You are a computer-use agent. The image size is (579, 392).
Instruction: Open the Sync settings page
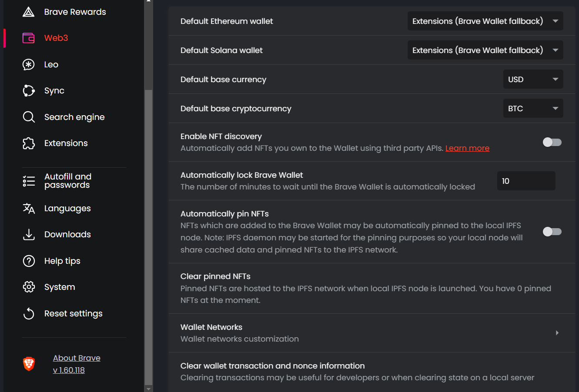click(x=54, y=91)
